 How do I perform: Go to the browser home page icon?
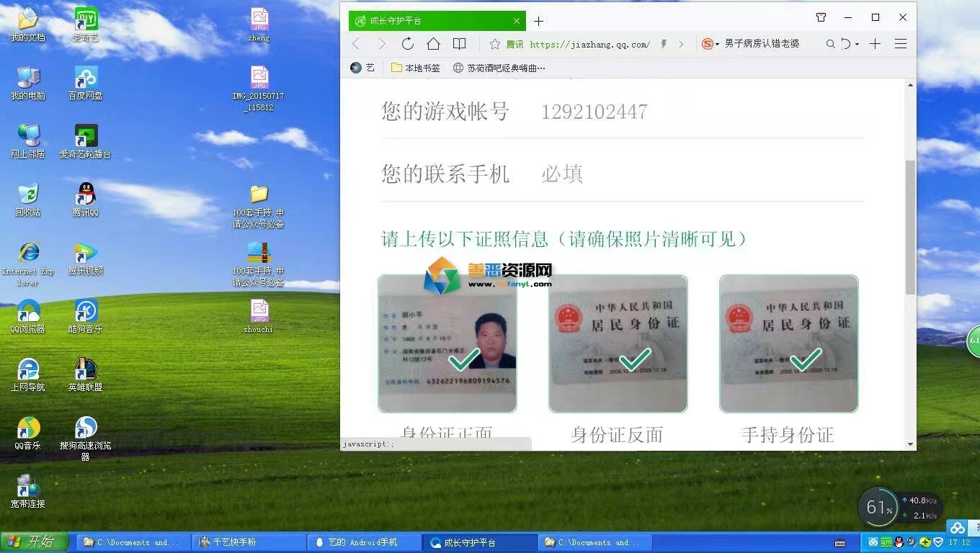[x=433, y=44]
